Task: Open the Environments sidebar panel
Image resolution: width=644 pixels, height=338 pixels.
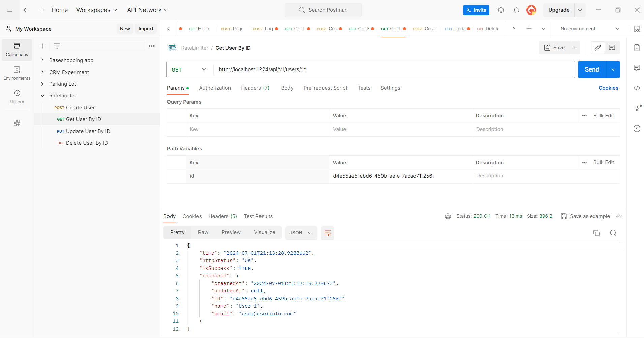Action: pyautogui.click(x=17, y=73)
